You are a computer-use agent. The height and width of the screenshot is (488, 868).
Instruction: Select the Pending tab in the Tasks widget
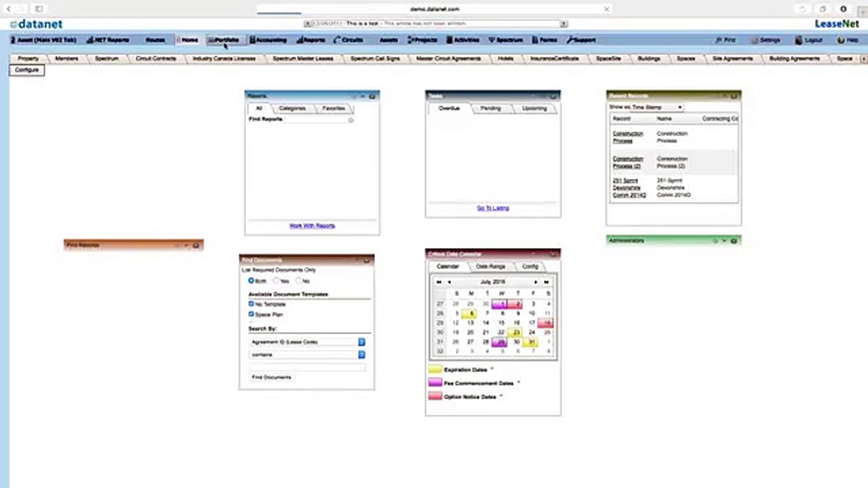pos(490,108)
